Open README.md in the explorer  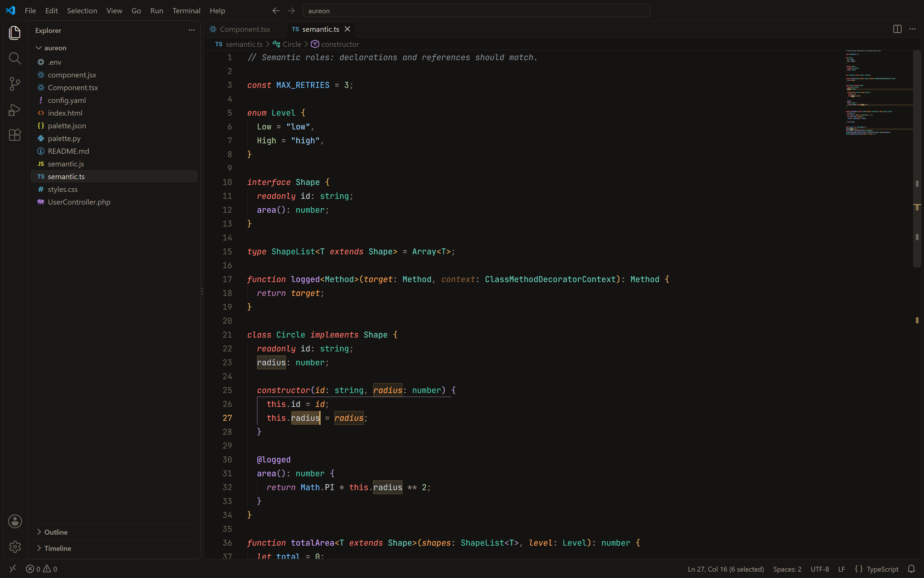coord(114,151)
